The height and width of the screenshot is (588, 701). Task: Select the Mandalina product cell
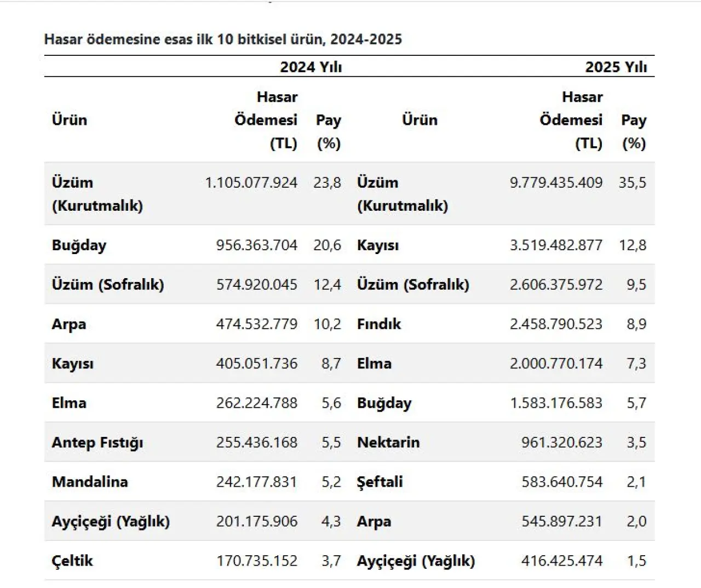click(90, 482)
